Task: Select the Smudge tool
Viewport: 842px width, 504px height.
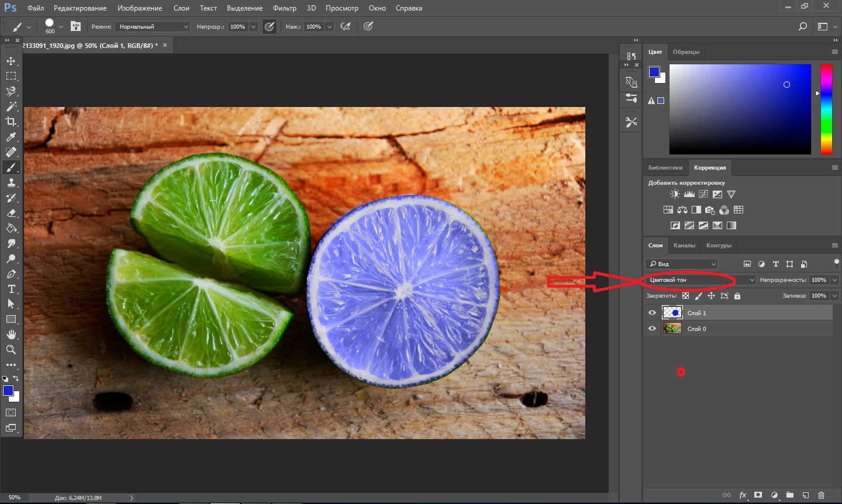Action: click(11, 243)
